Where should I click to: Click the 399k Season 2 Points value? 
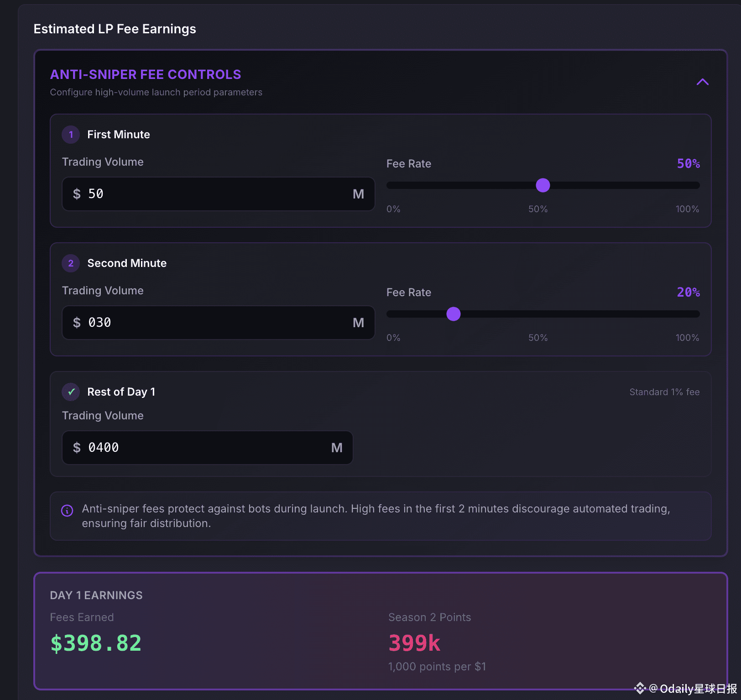(414, 643)
